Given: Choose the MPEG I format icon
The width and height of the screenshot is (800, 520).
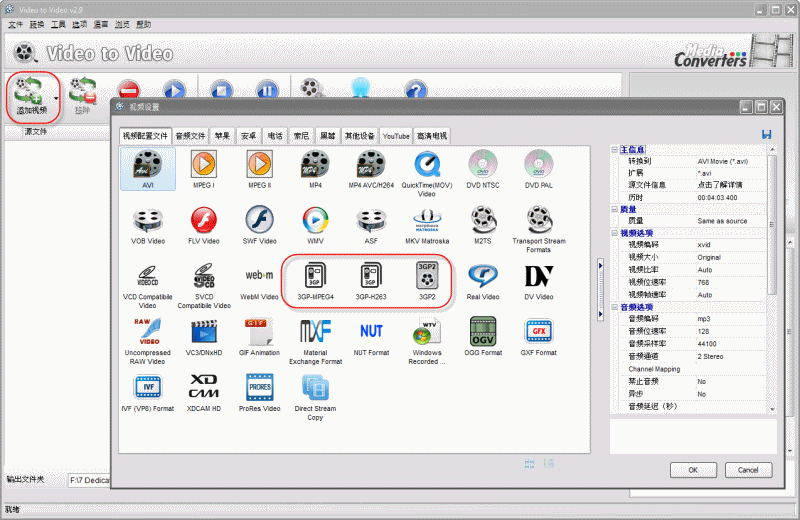Looking at the screenshot, I should [x=204, y=169].
